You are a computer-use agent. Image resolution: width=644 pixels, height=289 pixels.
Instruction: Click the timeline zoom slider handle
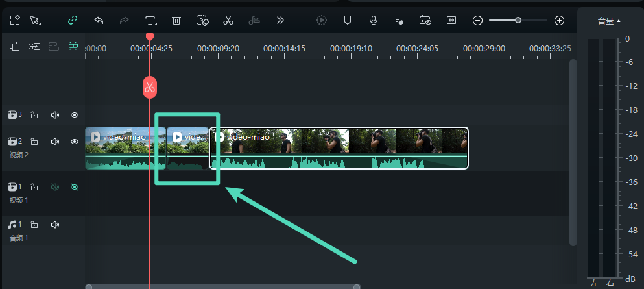pos(518,20)
